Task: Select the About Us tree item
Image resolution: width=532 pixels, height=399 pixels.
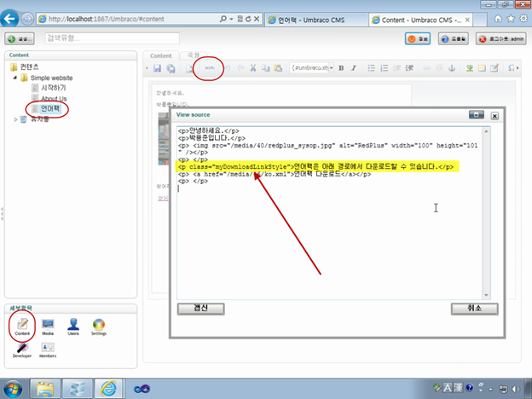Action: (x=54, y=98)
